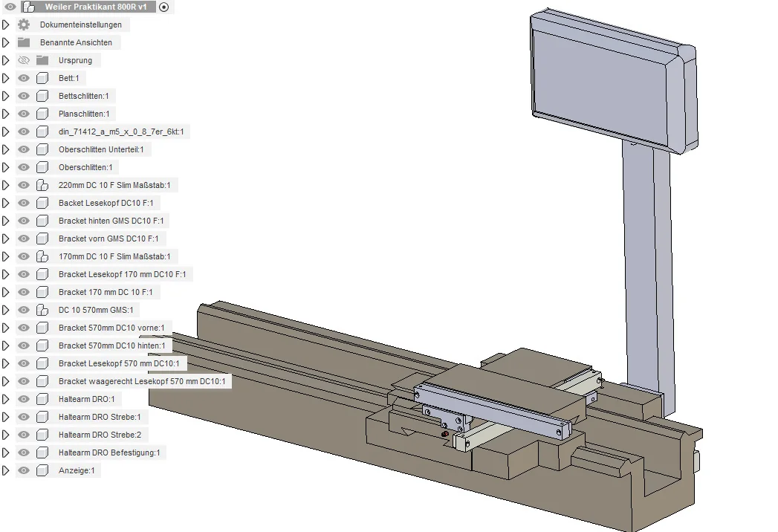Click the Benannte Ansichten folder icon
778x532 pixels.
point(24,42)
